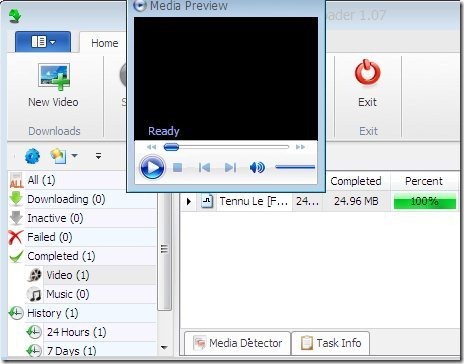Open the dropdown next to the tag icon
This screenshot has width=464, height=364.
(74, 155)
